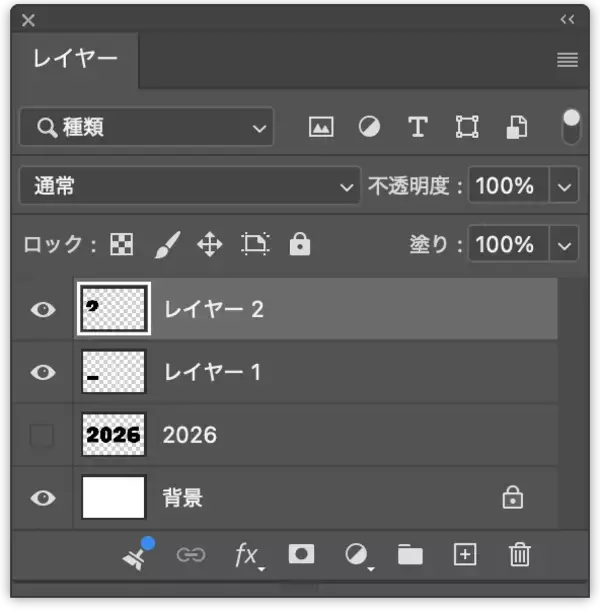The image size is (600, 612).
Task: Open the 塗り fill slider arrow
Action: (564, 245)
